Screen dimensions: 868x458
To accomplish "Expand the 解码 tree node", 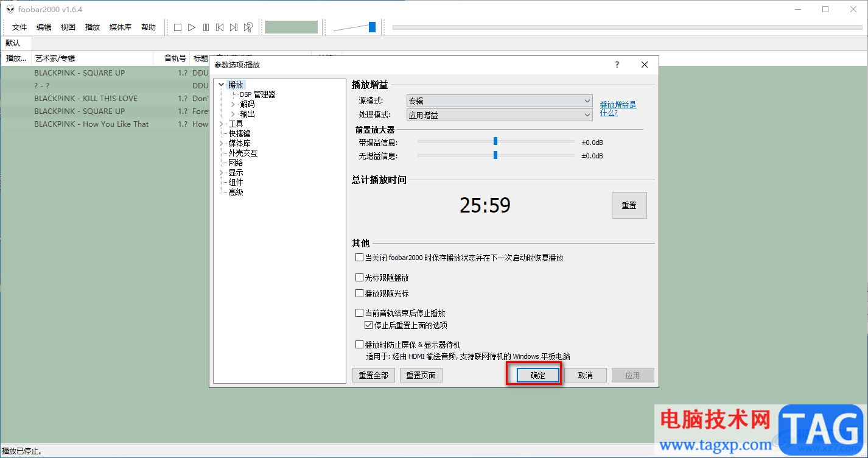I will [x=233, y=105].
